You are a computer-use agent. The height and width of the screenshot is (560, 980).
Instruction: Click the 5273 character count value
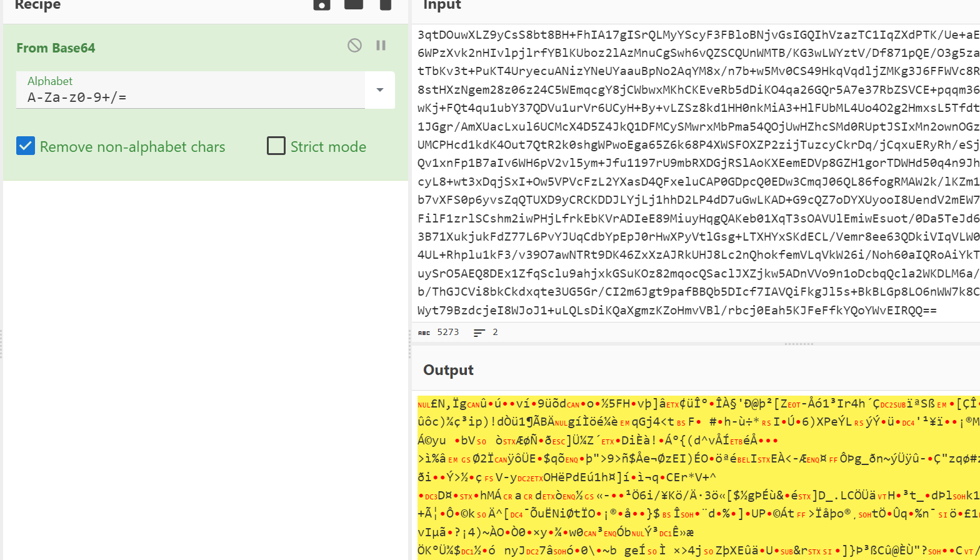(448, 332)
